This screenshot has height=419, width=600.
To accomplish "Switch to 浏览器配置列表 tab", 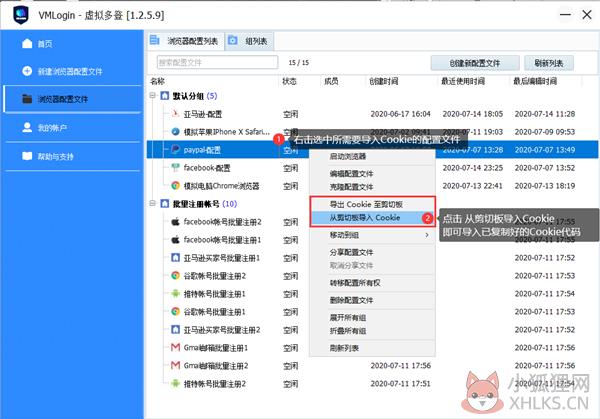I will (x=185, y=41).
